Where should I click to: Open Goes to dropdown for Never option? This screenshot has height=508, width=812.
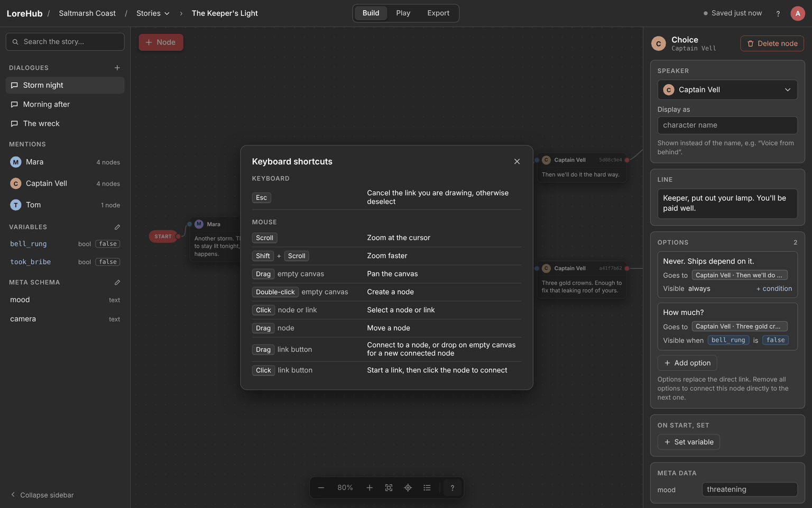(x=740, y=275)
